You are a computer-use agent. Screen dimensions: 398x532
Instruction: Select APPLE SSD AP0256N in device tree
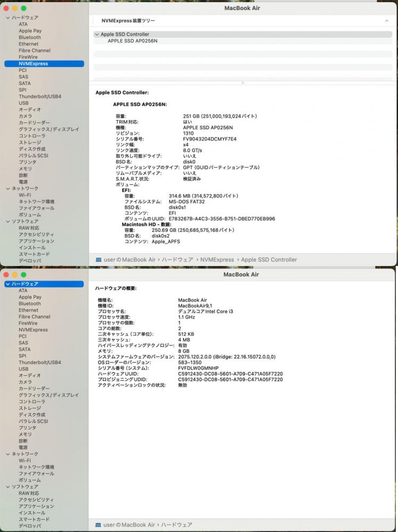pyautogui.click(x=132, y=41)
